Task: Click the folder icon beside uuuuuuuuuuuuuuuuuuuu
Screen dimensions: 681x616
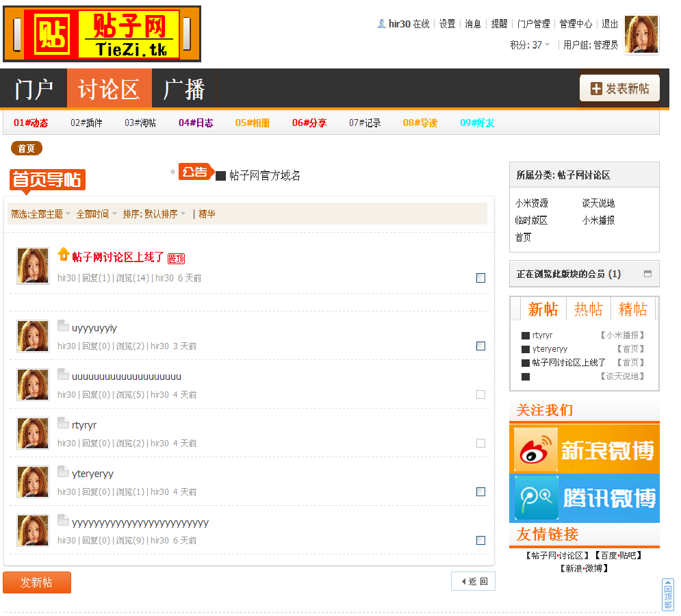Action: (x=64, y=374)
